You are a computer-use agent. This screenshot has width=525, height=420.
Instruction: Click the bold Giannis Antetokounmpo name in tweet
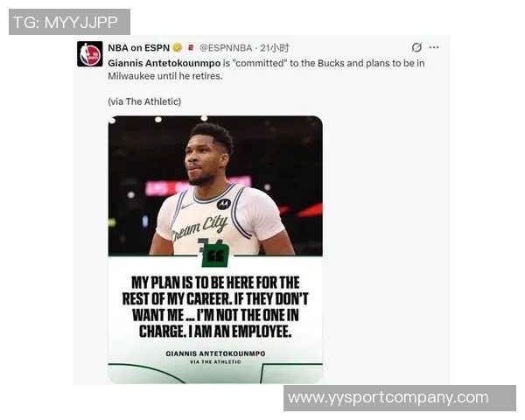coord(164,63)
